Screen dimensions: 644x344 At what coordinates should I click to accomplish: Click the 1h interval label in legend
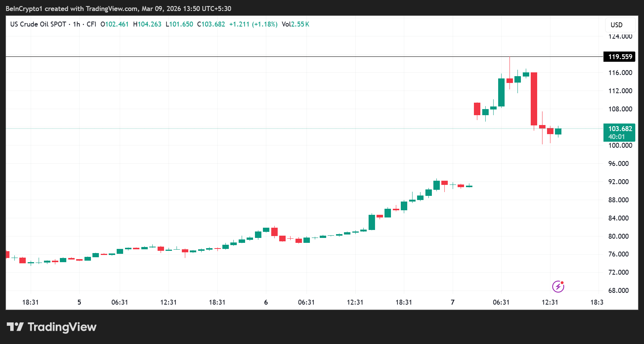[77, 24]
